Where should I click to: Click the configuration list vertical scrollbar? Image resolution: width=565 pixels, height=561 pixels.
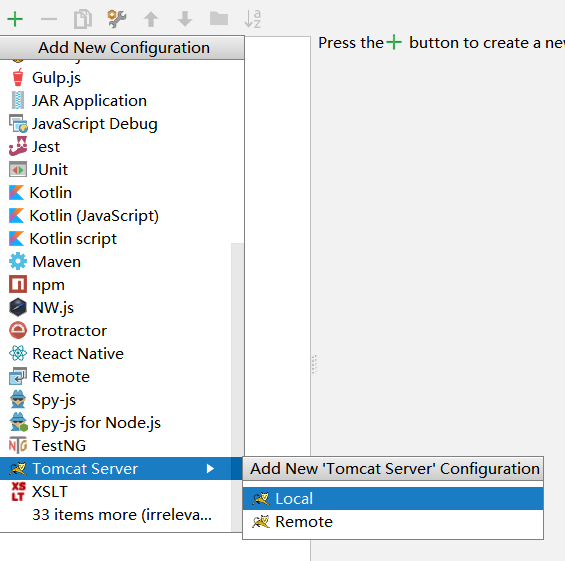pyautogui.click(x=237, y=387)
